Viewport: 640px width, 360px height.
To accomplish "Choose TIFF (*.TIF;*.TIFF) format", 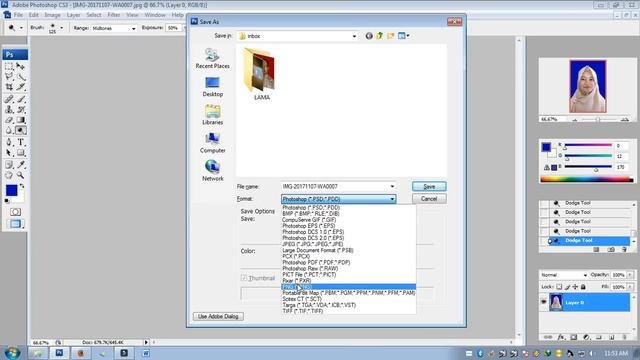I will [349, 311].
